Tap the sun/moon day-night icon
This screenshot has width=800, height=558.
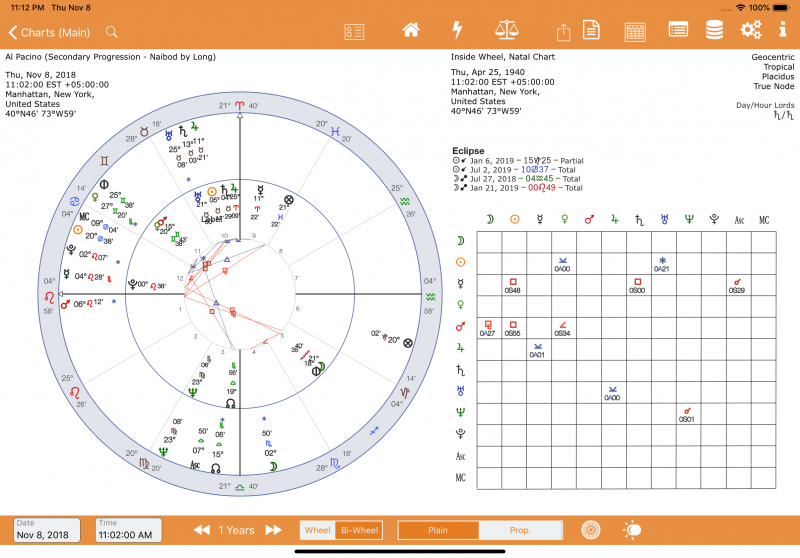(x=632, y=530)
